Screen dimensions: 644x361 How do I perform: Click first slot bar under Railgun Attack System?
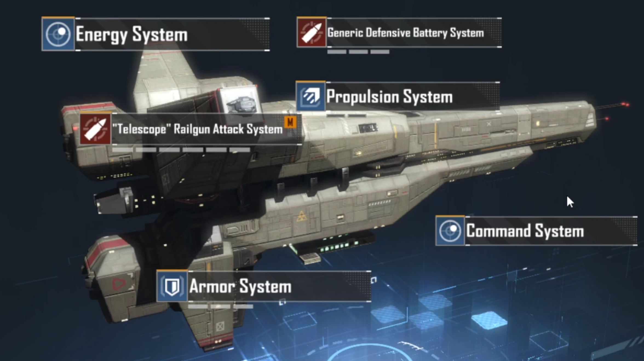[x=122, y=150]
